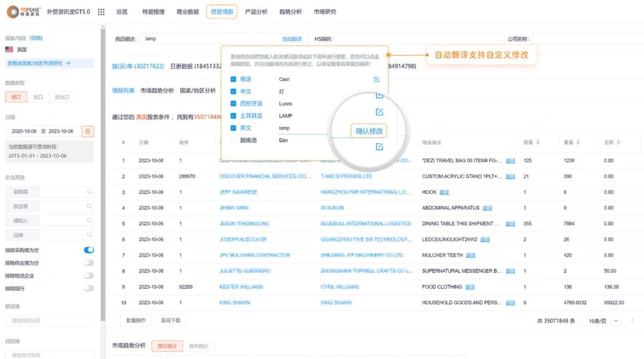Image resolution: width=644 pixels, height=359 pixels.
Task: Click the 批量操作 button
Action: [x=136, y=320]
